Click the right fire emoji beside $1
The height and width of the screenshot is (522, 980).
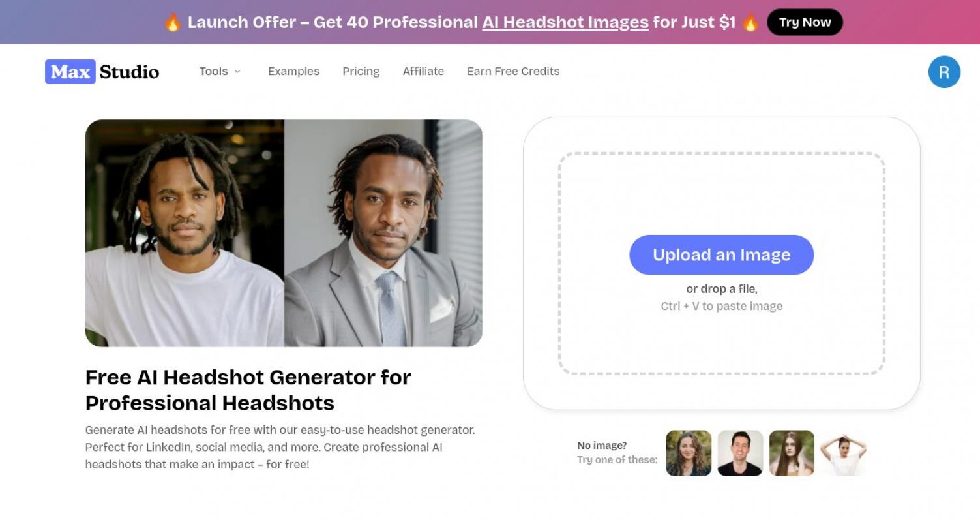[x=750, y=22]
